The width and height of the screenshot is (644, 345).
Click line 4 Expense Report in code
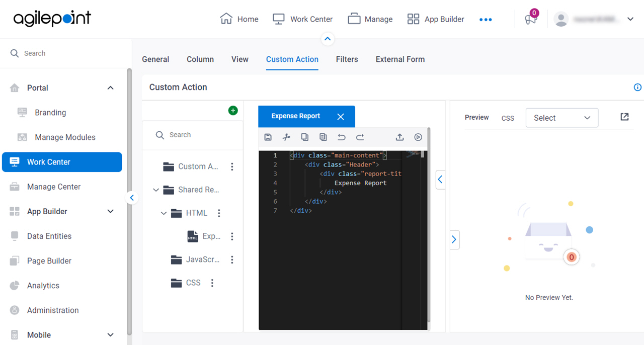pos(360,183)
